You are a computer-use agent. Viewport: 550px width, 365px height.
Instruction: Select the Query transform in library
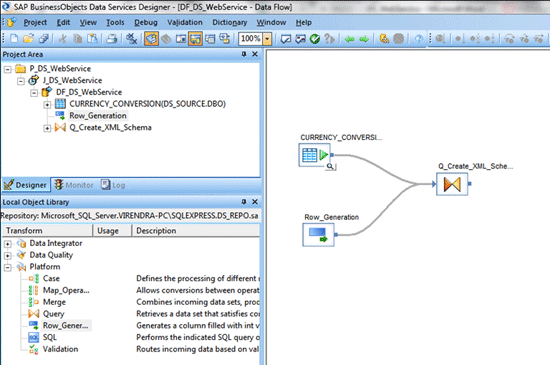[x=53, y=314]
